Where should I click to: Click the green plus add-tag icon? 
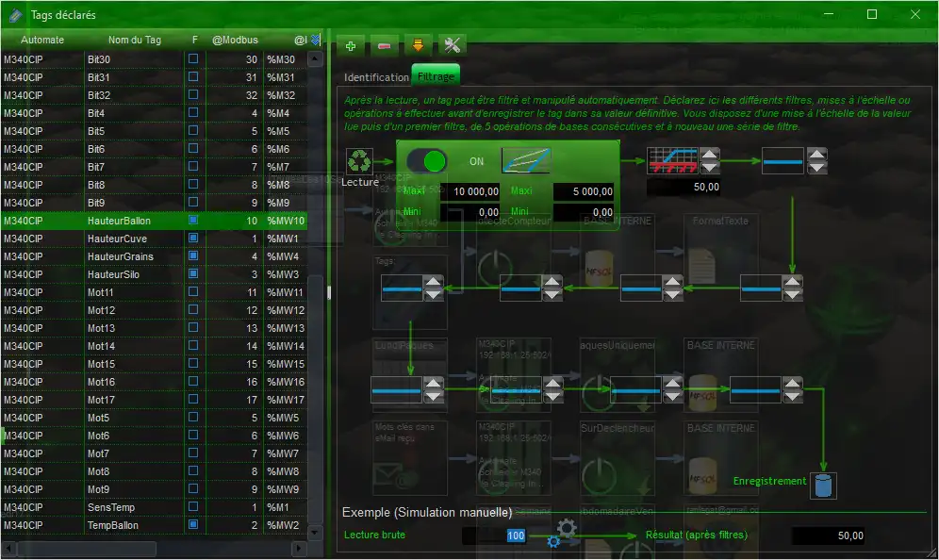click(351, 46)
